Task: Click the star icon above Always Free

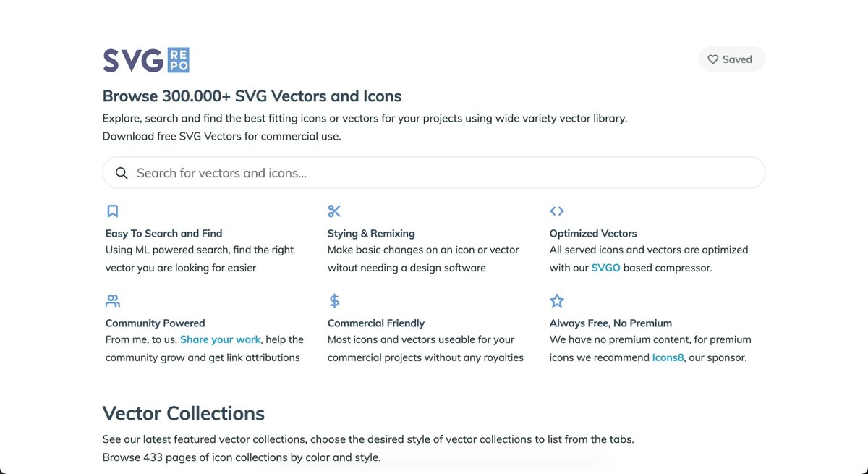Action: 556,301
